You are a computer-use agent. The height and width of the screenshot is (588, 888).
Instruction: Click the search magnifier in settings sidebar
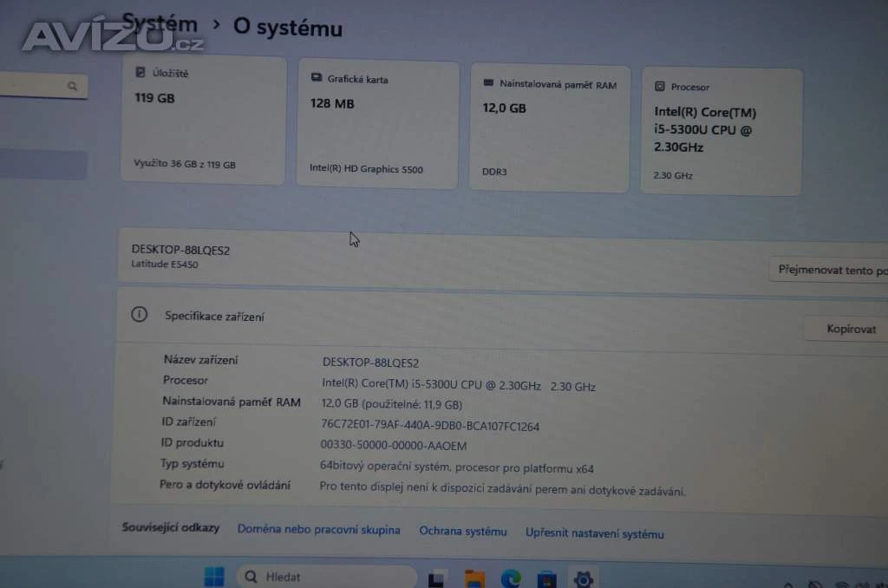[x=73, y=86]
